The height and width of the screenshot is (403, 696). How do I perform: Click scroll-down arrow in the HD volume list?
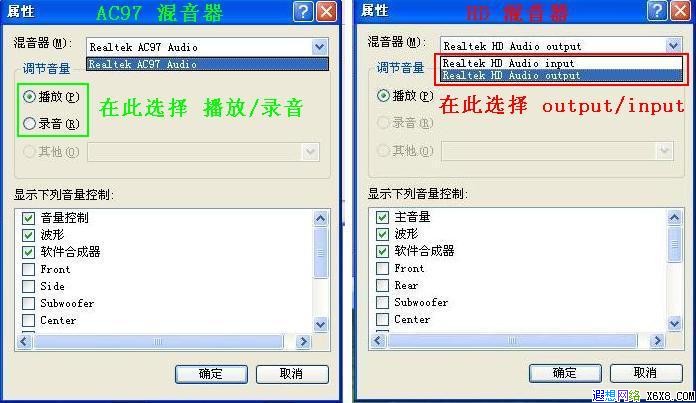pos(674,323)
